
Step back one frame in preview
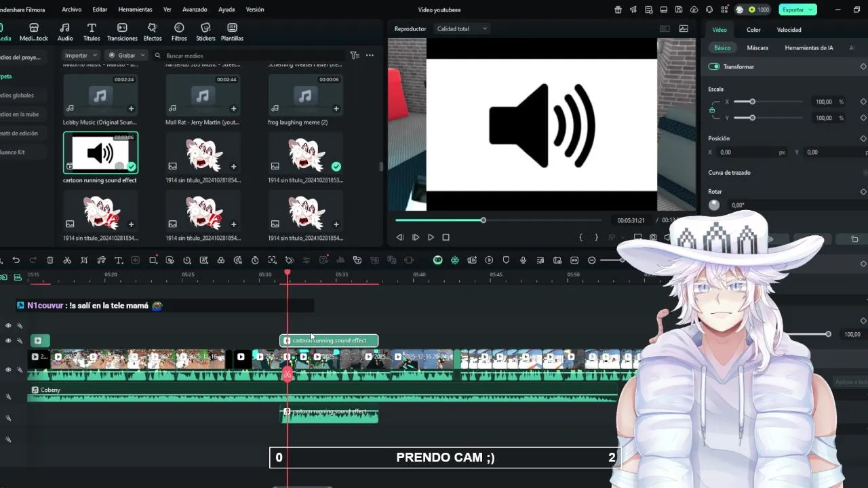(x=399, y=237)
